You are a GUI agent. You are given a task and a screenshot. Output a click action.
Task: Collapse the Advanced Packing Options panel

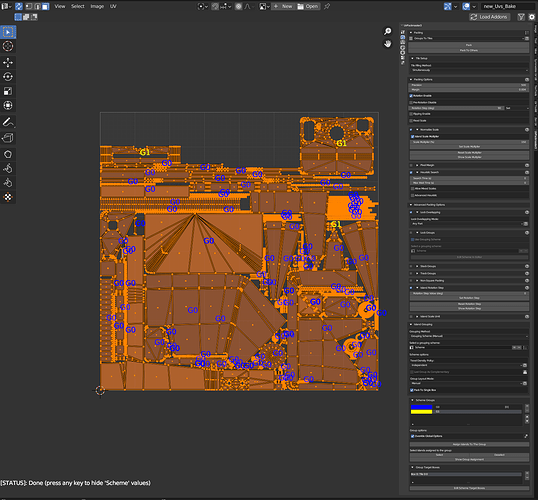pos(411,205)
